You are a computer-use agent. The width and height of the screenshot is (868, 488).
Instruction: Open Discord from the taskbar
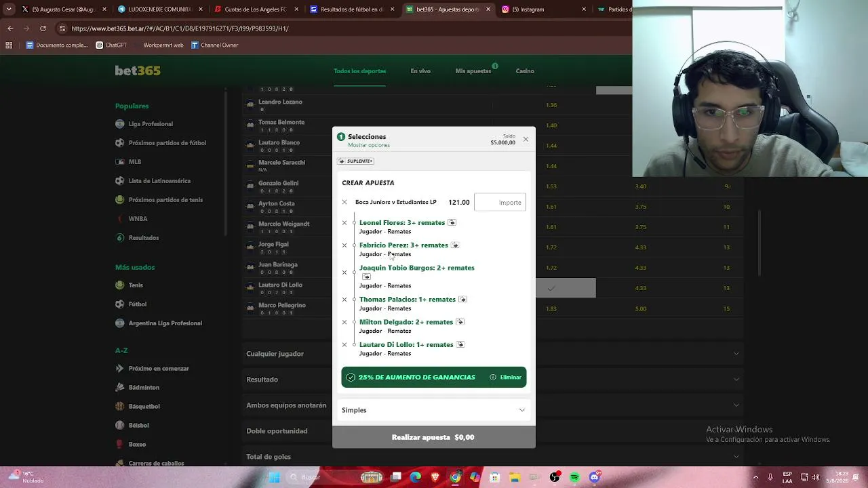[x=595, y=477]
